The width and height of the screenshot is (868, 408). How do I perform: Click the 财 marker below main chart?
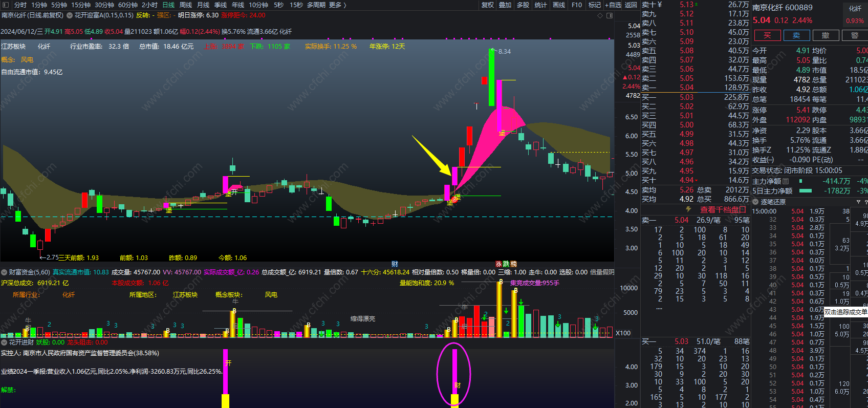[395, 264]
